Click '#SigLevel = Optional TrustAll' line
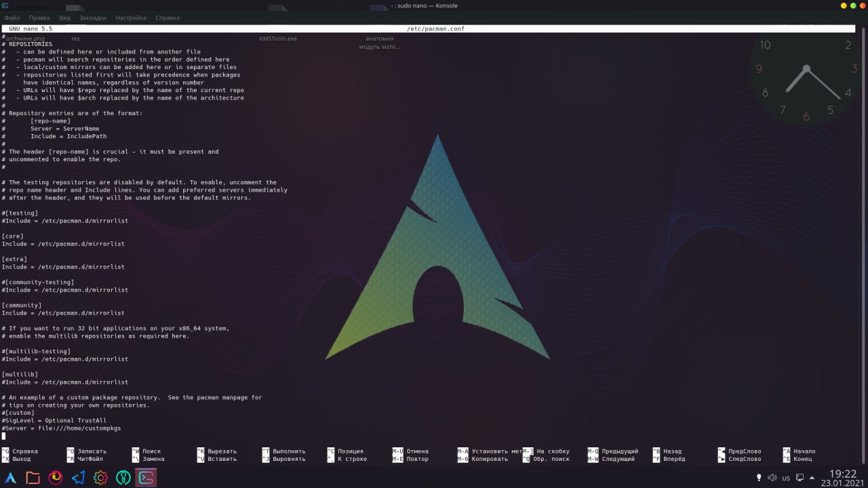Image resolution: width=868 pixels, height=488 pixels. 54,420
